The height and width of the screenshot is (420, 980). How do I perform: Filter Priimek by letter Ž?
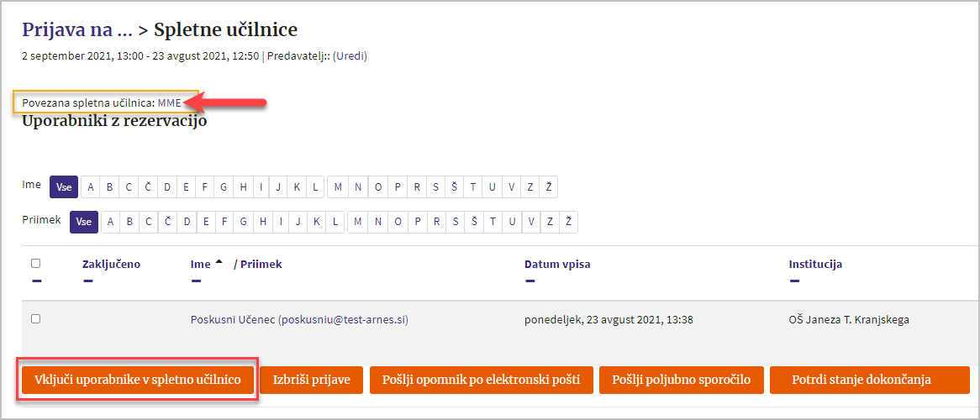click(569, 222)
